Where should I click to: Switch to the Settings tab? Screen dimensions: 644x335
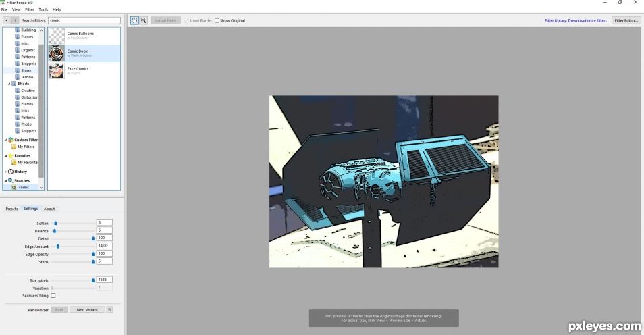click(x=31, y=209)
